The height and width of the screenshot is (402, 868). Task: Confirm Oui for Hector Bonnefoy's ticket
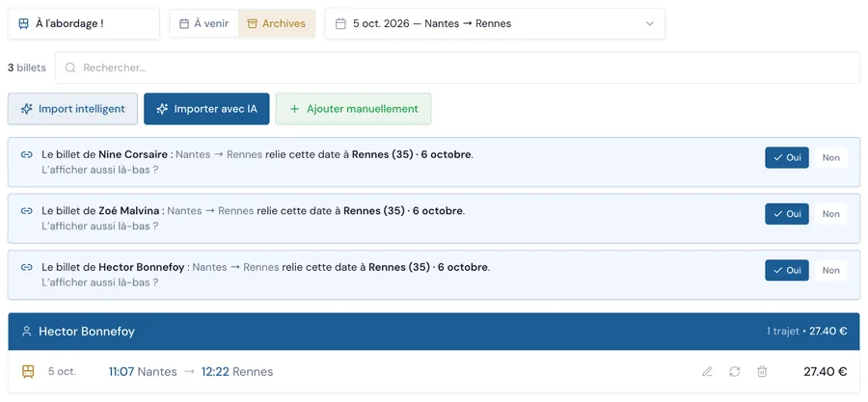[x=787, y=270]
